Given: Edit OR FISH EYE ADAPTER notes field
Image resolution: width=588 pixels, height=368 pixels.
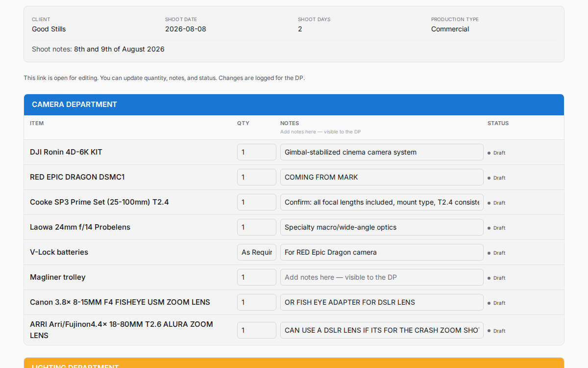Looking at the screenshot, I should click(382, 302).
